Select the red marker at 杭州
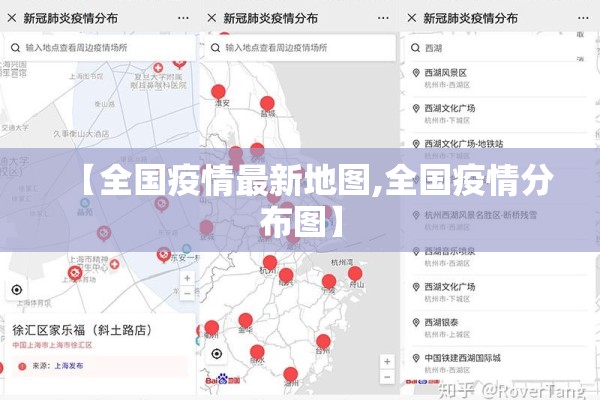This screenshot has height=400, width=600. pyautogui.click(x=270, y=263)
